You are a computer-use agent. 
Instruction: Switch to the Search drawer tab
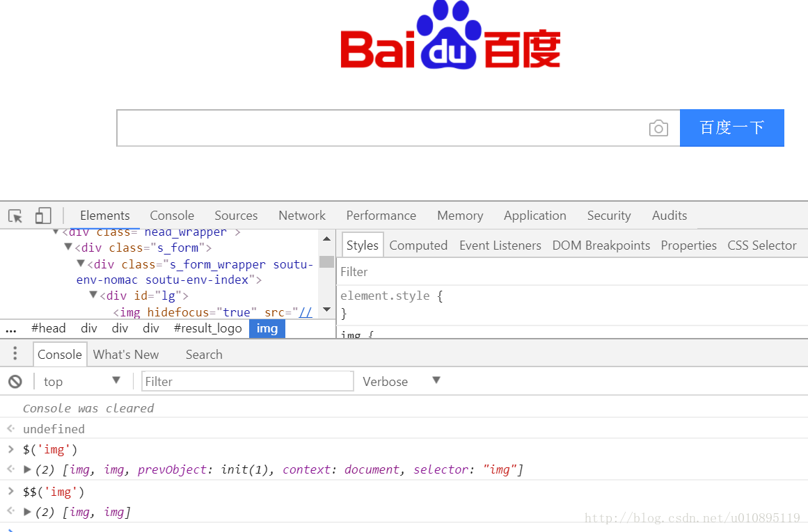(x=204, y=355)
